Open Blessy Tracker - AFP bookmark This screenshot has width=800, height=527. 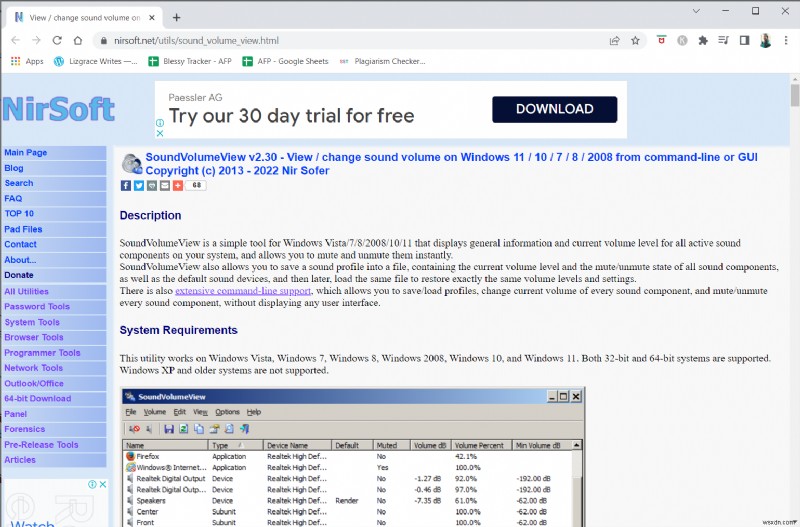click(x=190, y=61)
